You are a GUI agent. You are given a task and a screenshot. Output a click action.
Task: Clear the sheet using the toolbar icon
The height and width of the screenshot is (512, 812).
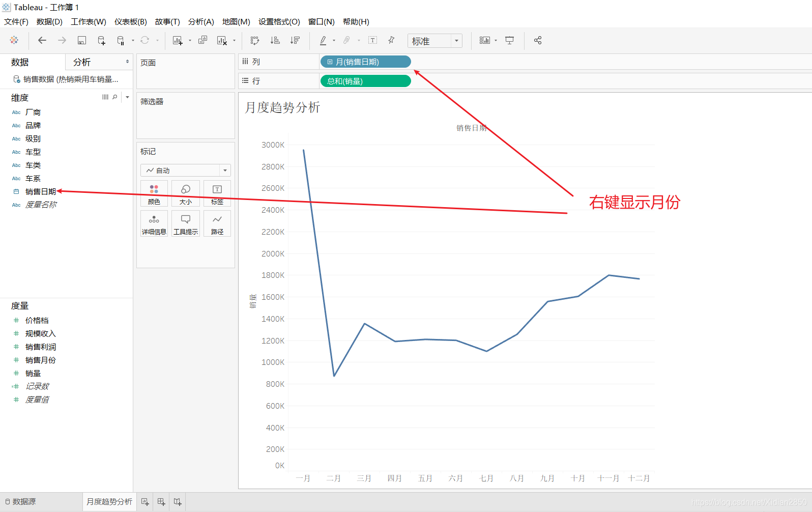point(222,40)
